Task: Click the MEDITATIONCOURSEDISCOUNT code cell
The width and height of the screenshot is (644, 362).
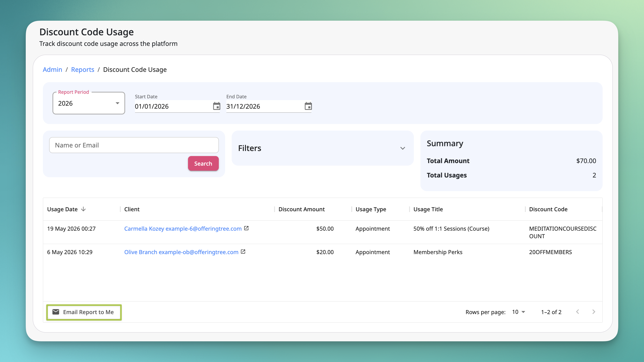Action: (x=563, y=232)
